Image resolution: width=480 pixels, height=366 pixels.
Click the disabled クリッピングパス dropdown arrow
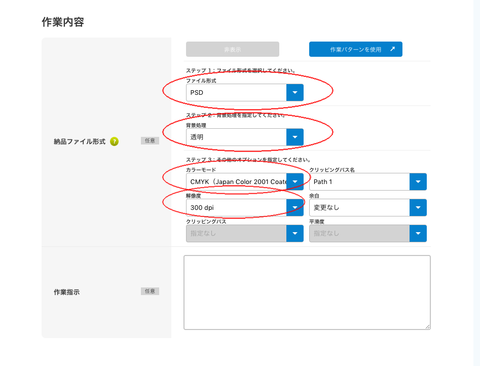(295, 233)
